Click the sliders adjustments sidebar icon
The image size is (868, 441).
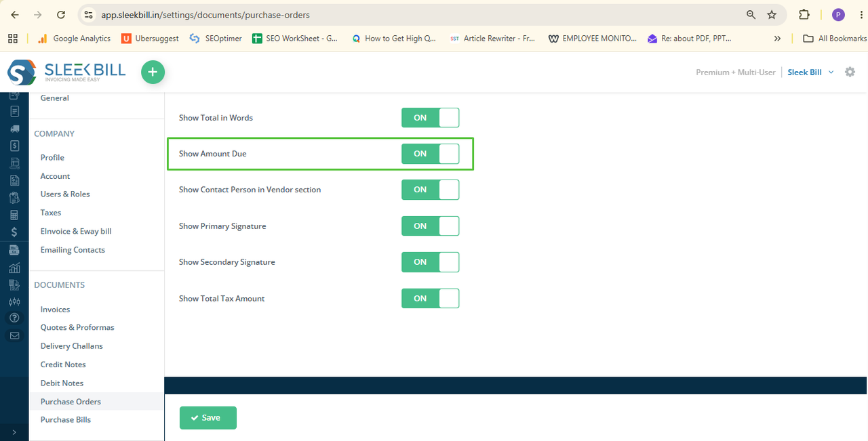pos(14,301)
